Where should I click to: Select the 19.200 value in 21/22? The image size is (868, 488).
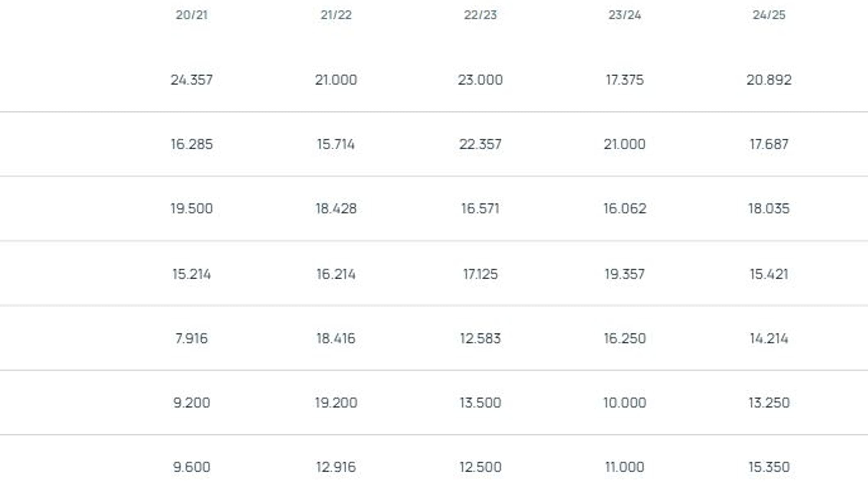click(x=336, y=403)
